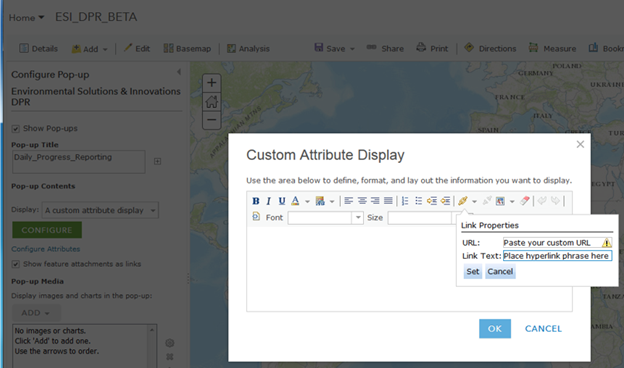
Task: Insert numbered list
Action: pyautogui.click(x=405, y=201)
